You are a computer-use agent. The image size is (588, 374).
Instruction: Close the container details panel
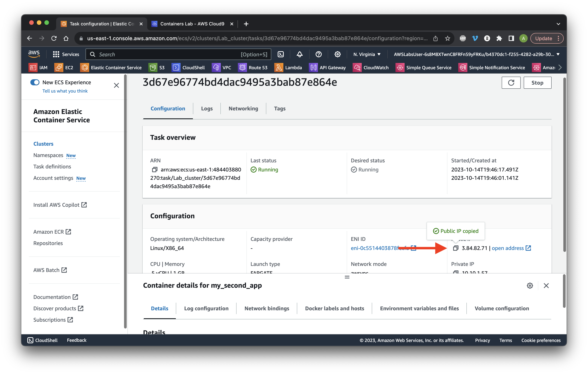546,285
